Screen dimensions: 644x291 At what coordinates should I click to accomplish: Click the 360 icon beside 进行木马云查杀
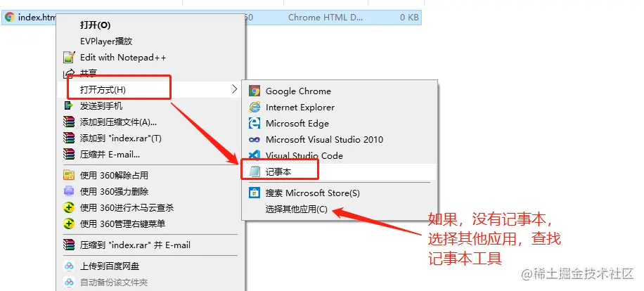point(69,207)
